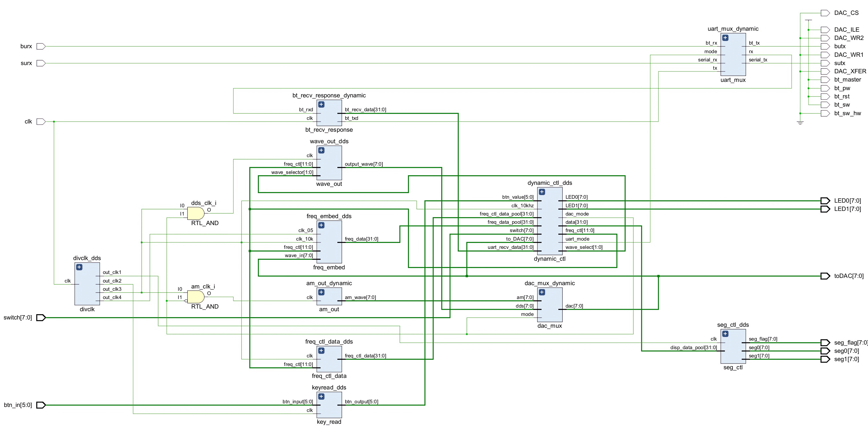The image size is (868, 433).
Task: Expand the freq_embed block plus icon
Action: coord(321,225)
